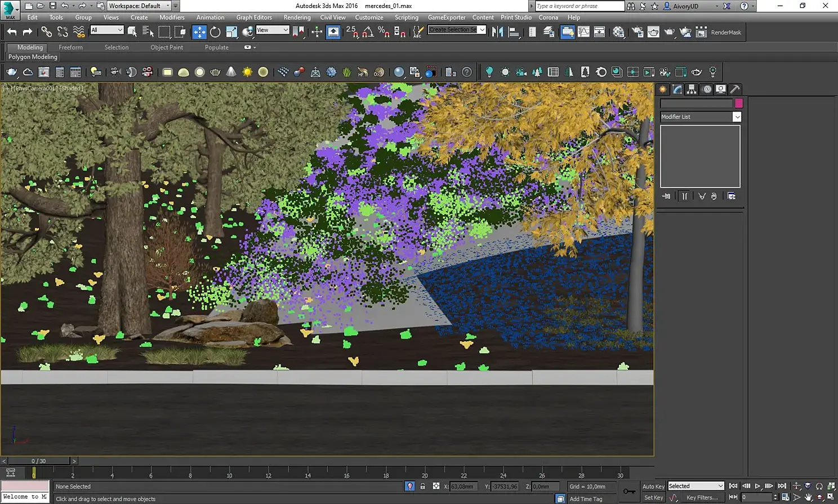Click the magenta object color swatch

[739, 104]
